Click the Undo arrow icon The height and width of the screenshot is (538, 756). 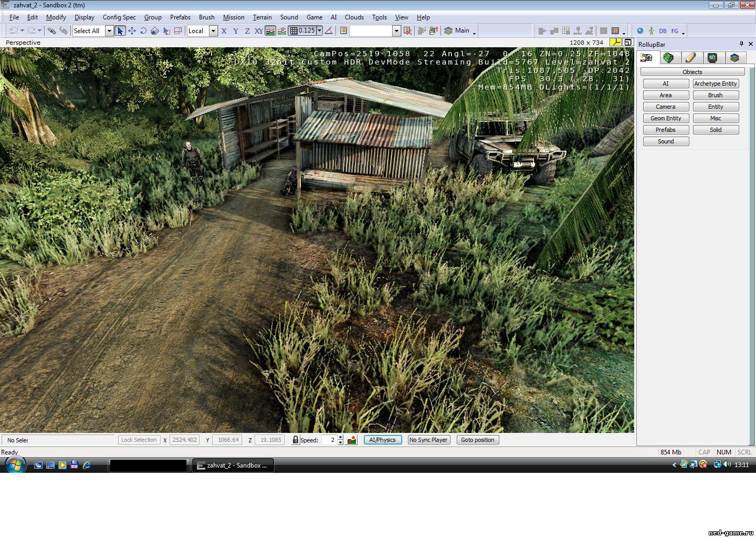pyautogui.click(x=14, y=31)
